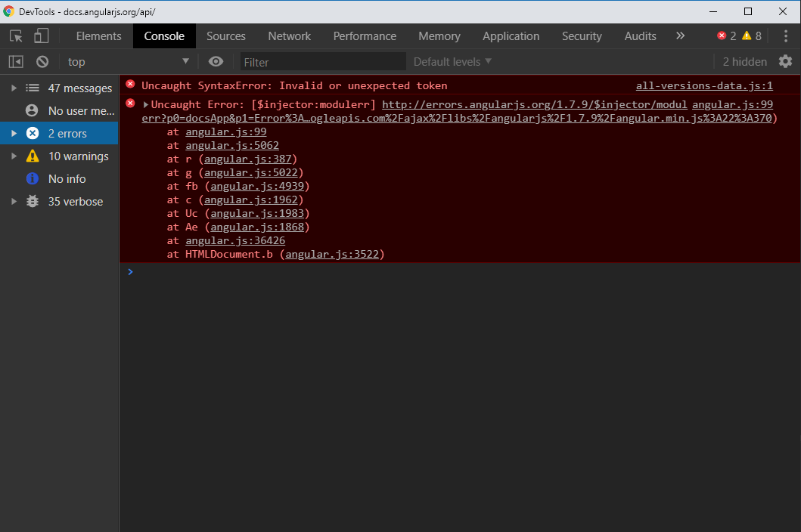Open the angular.js:1868 stack link
The height and width of the screenshot is (532, 801).
257,227
